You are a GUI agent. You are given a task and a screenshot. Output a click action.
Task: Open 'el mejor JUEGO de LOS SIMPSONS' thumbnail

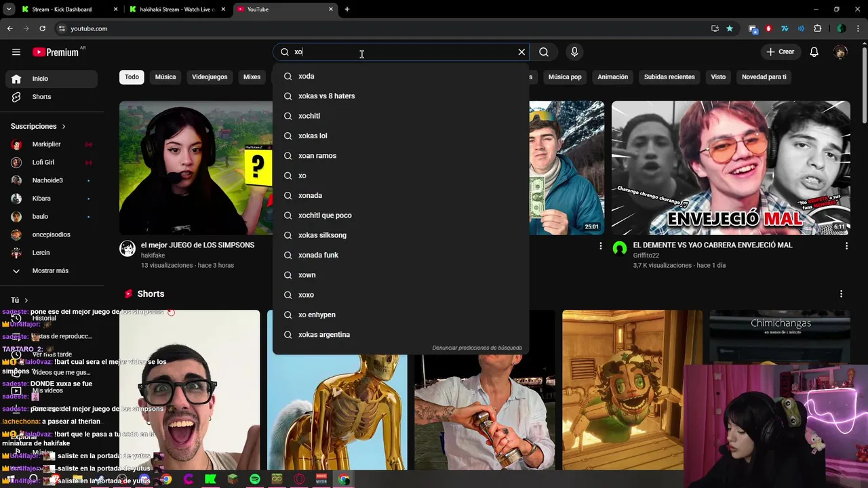pyautogui.click(x=196, y=168)
